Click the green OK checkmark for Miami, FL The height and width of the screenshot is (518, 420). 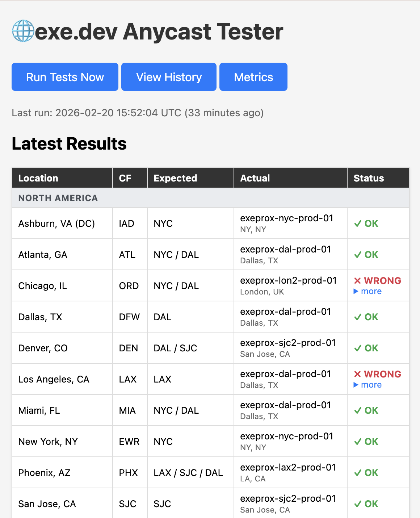click(x=358, y=410)
